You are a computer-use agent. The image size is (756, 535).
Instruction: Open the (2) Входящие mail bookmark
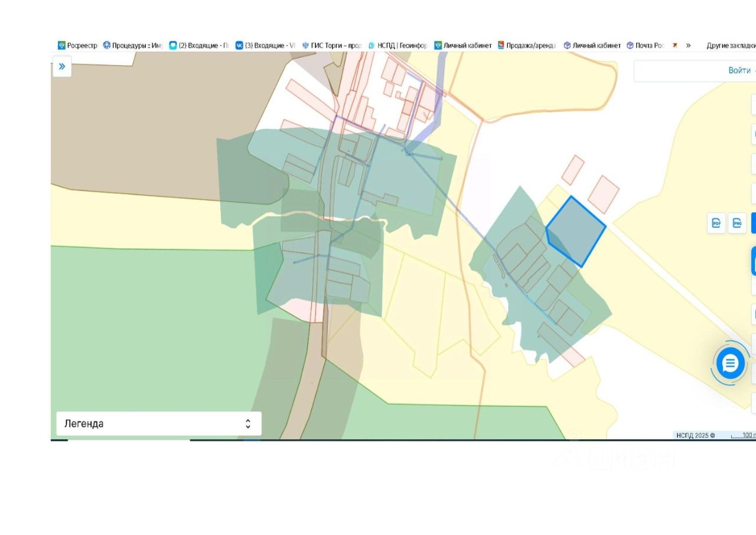point(199,46)
